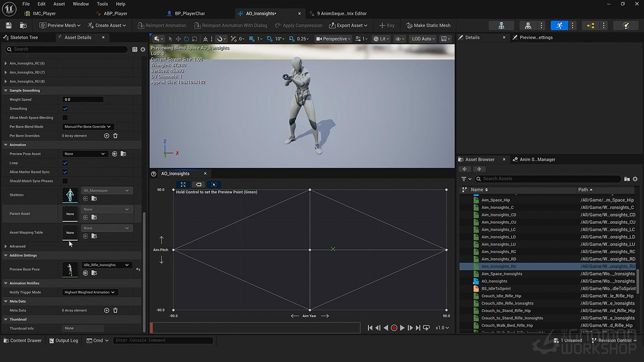644x362 pixels.
Task: Click the play forward button
Action: point(402,328)
